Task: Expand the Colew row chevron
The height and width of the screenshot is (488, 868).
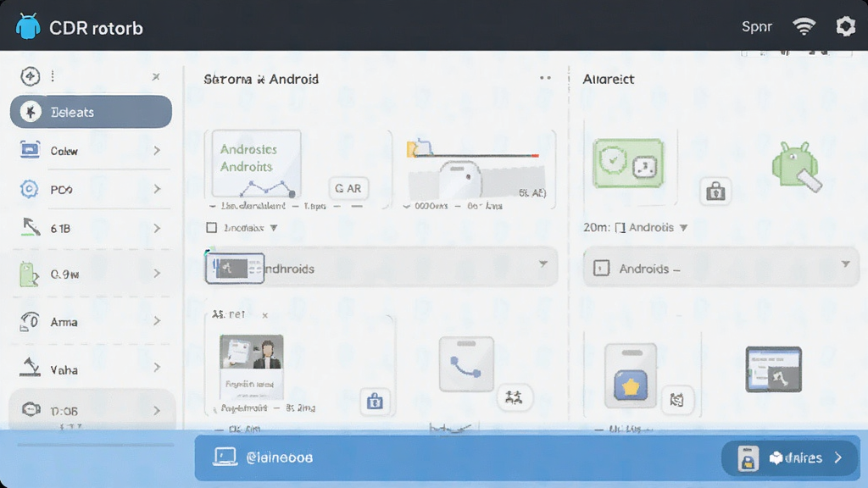Action: click(x=157, y=151)
